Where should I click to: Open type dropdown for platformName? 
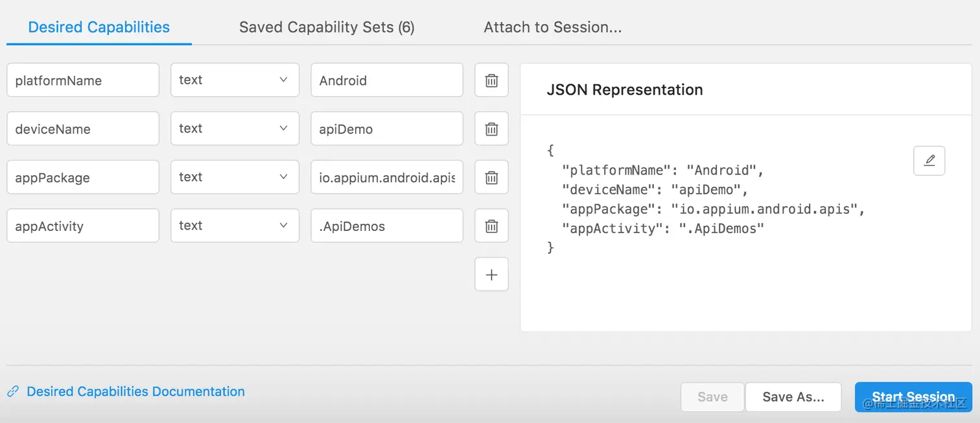[235, 80]
